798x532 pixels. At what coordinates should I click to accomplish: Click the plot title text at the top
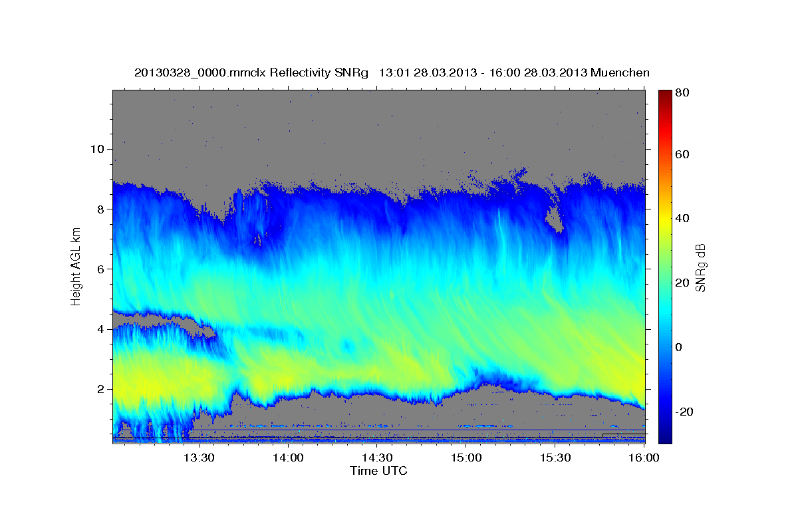tap(392, 72)
